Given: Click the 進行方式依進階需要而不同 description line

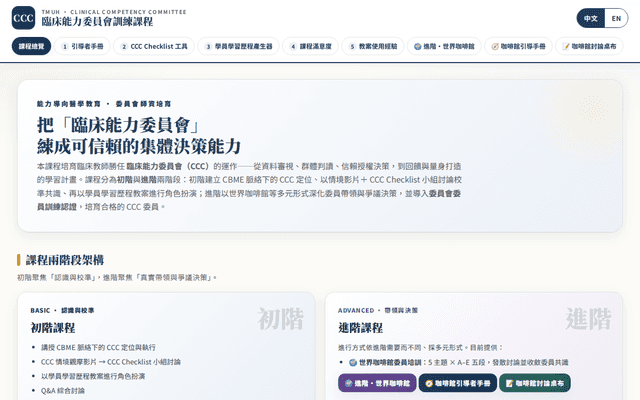Looking at the screenshot, I should (421, 347).
